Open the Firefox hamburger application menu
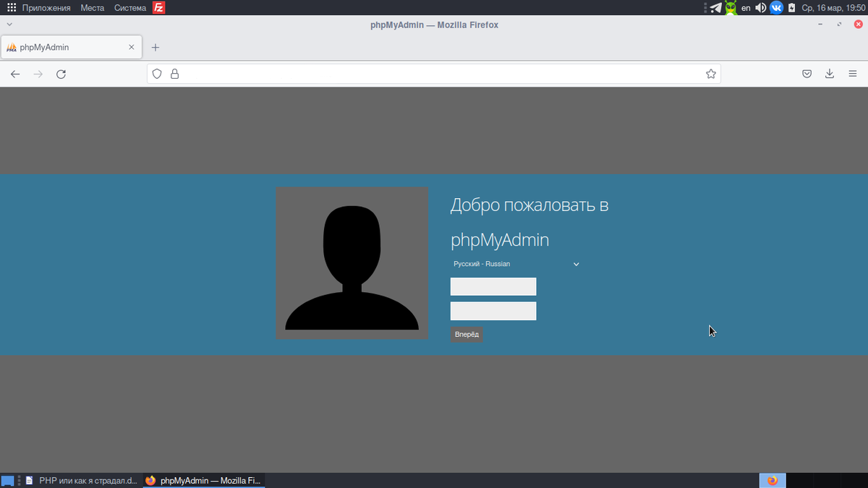Screen dimensions: 868x488 click(x=853, y=74)
